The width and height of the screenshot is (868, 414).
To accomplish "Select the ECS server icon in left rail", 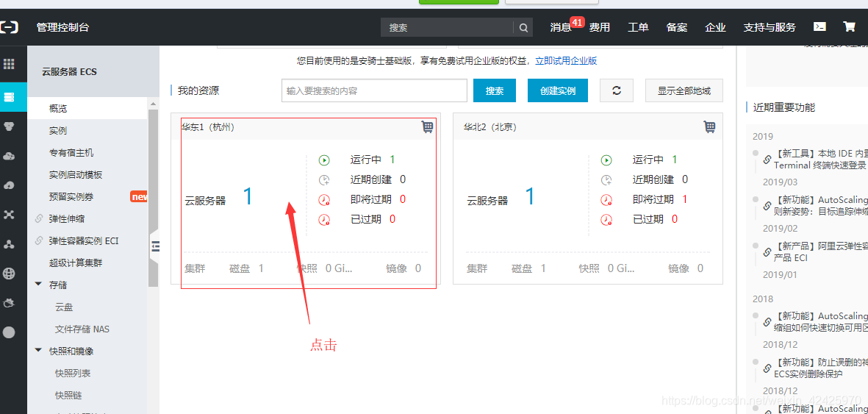I will 9,97.
